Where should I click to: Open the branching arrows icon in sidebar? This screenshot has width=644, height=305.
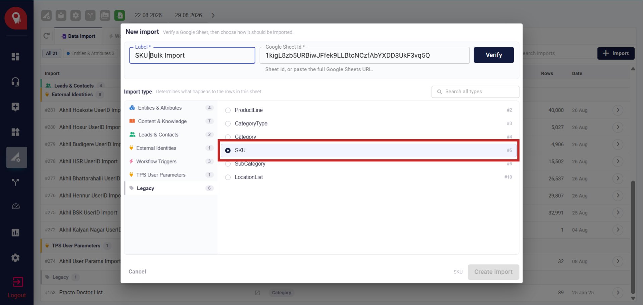pyautogui.click(x=15, y=182)
